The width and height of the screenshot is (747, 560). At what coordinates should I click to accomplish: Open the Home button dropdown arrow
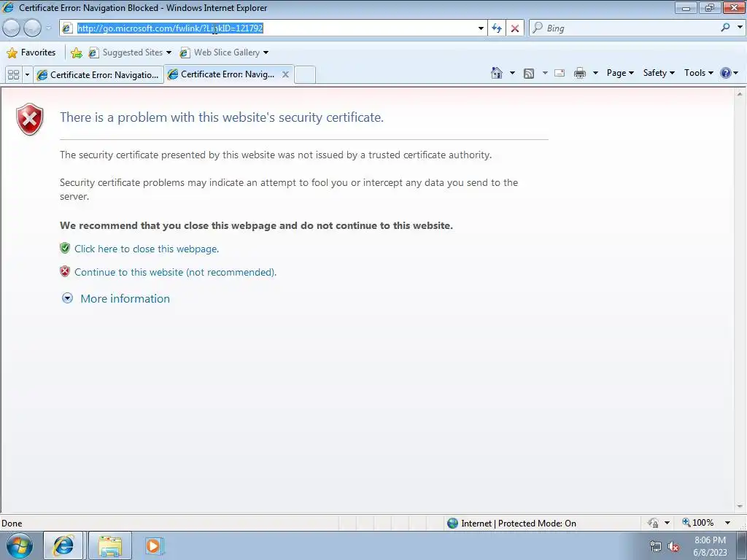(x=512, y=73)
